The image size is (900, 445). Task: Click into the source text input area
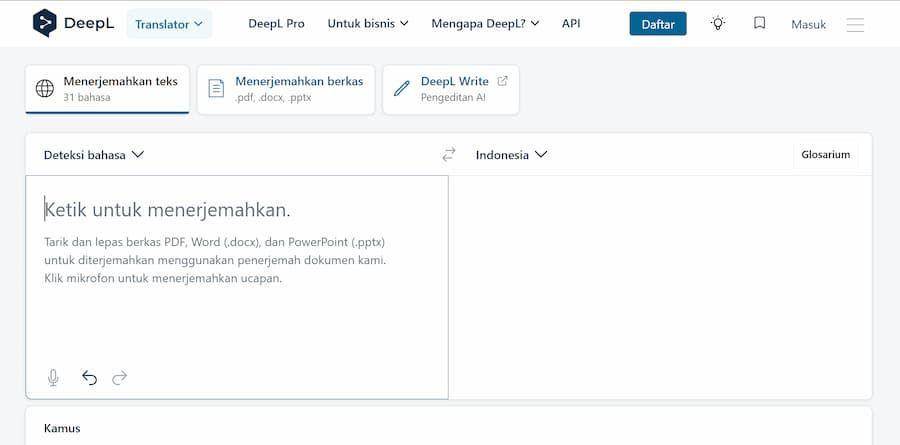tap(236, 287)
